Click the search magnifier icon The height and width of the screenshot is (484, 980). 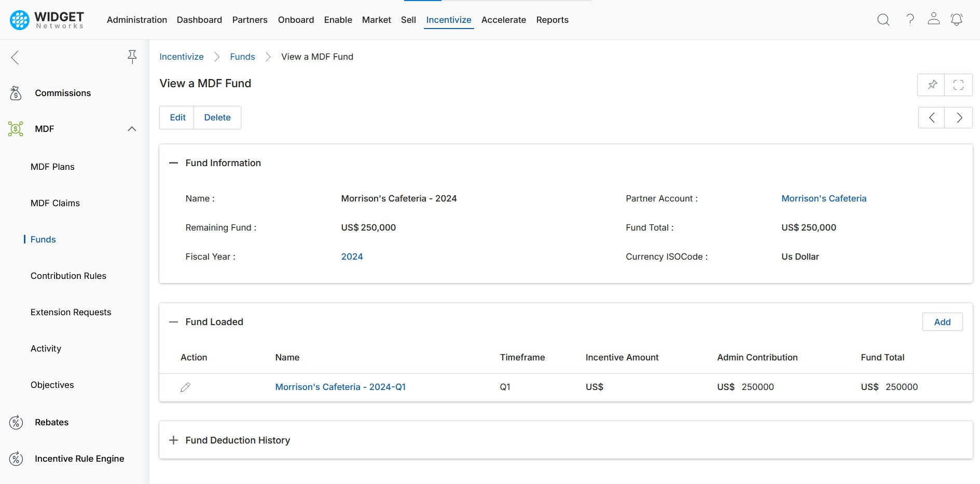click(883, 20)
